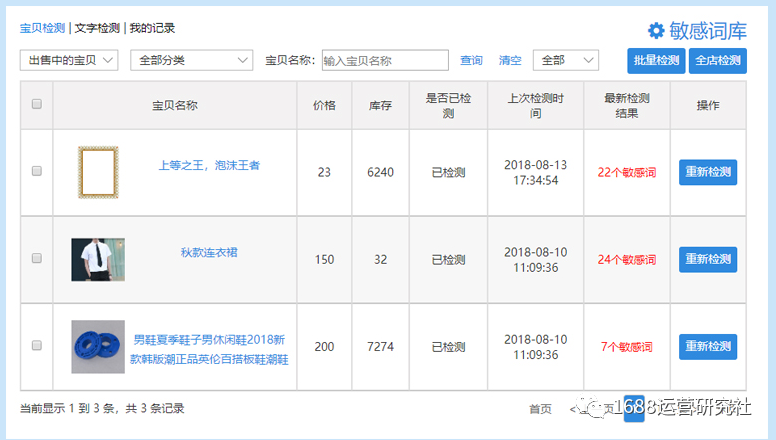Check the box for 秋款连衣裙 row
Viewport: 776px width, 440px height.
37,258
